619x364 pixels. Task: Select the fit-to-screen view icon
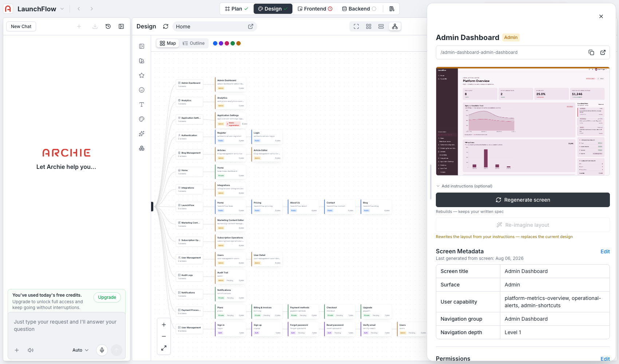(356, 27)
